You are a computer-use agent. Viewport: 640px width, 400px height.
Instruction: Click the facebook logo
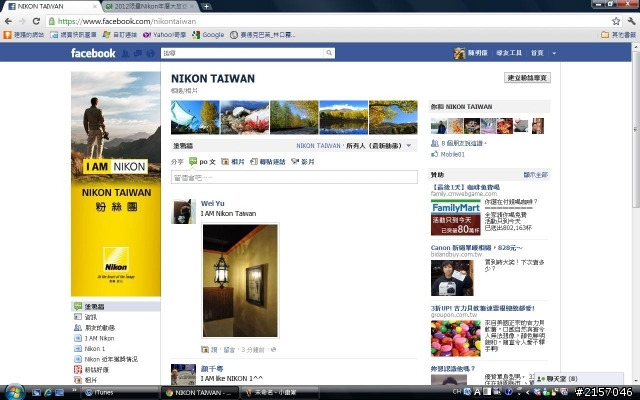pyautogui.click(x=93, y=53)
